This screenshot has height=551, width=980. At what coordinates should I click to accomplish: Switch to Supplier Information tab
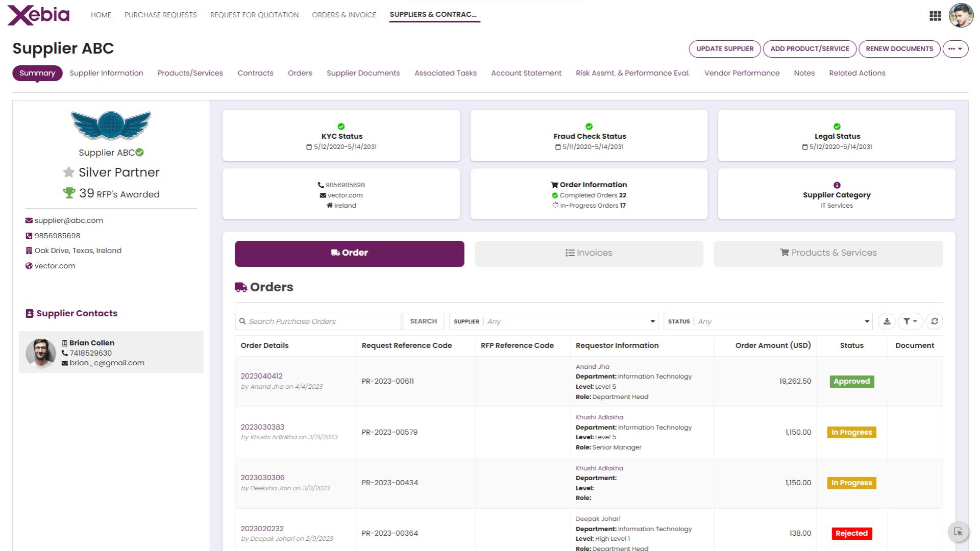106,73
